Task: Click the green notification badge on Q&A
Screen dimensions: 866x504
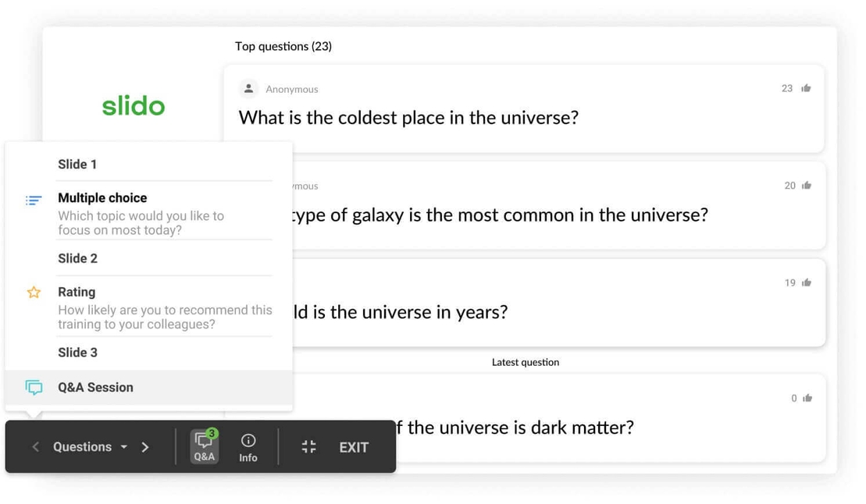Action: pos(212,433)
